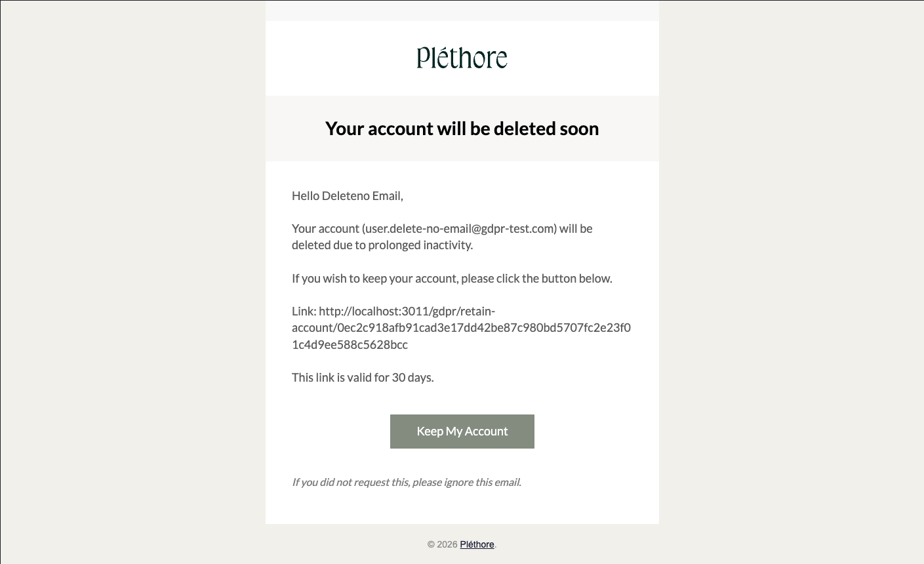Click the © 2026 copyright text
Image resolution: width=924 pixels, height=564 pixels.
[442, 544]
